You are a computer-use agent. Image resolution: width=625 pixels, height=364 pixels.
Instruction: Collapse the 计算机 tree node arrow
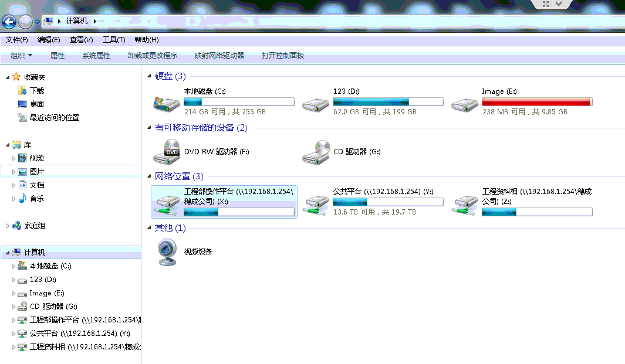click(x=8, y=253)
